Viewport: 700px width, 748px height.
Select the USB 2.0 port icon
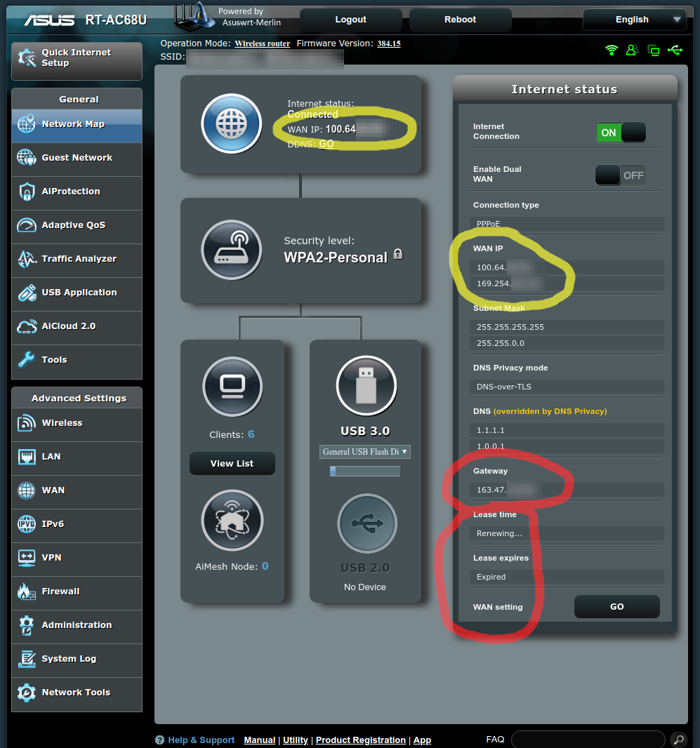pyautogui.click(x=367, y=523)
